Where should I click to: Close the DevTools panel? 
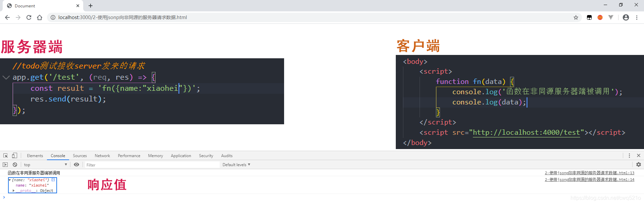[639, 156]
